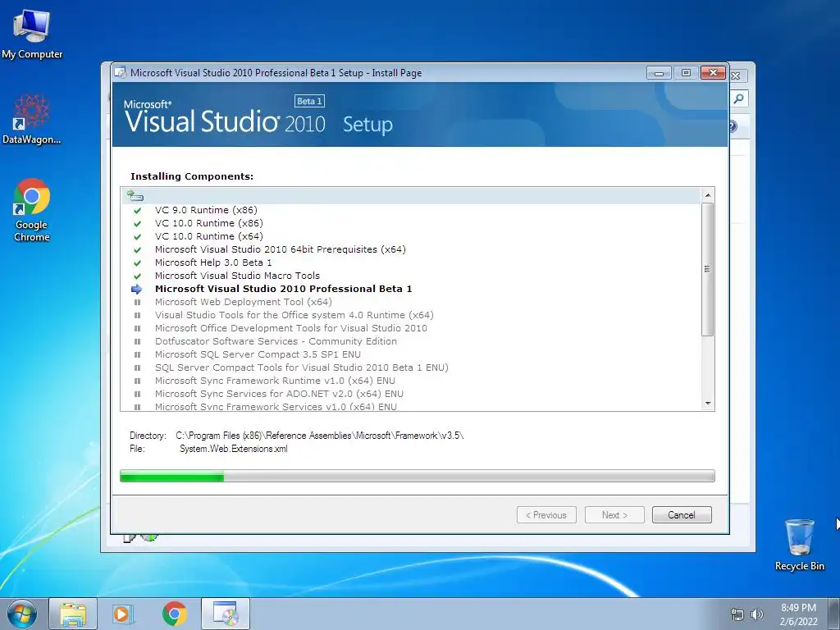
Task: Open the Recycle Bin
Action: (799, 545)
